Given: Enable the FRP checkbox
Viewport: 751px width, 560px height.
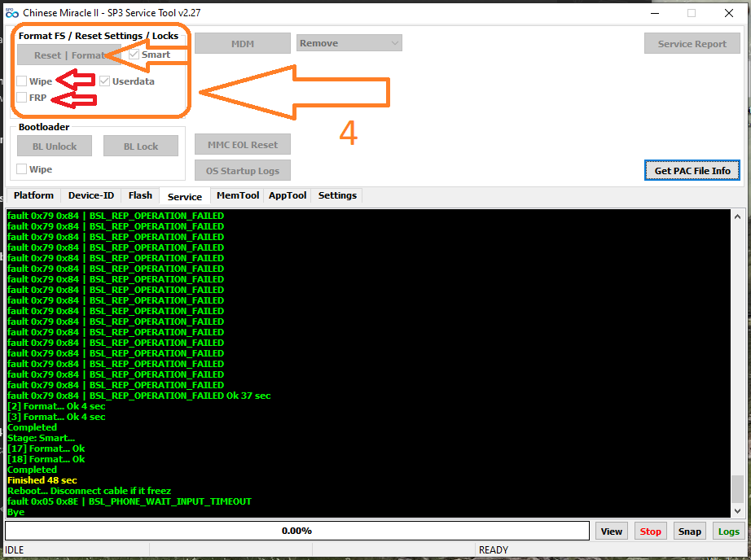Looking at the screenshot, I should click(21, 98).
